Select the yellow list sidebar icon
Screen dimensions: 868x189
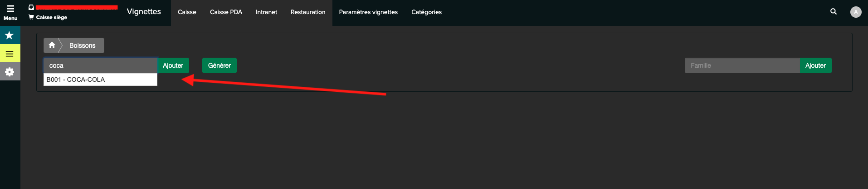coord(10,54)
